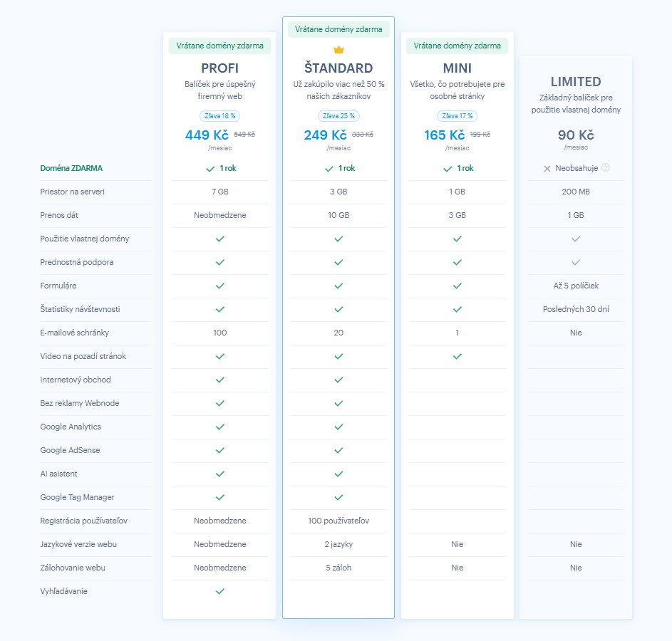This screenshot has width=672, height=641.
Task: Click the Až 5 políčiek cell
Action: coord(576,286)
